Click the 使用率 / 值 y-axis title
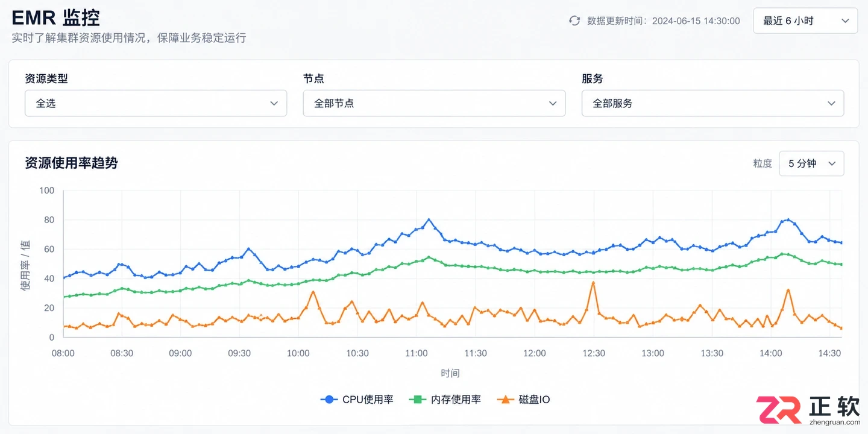 click(25, 265)
